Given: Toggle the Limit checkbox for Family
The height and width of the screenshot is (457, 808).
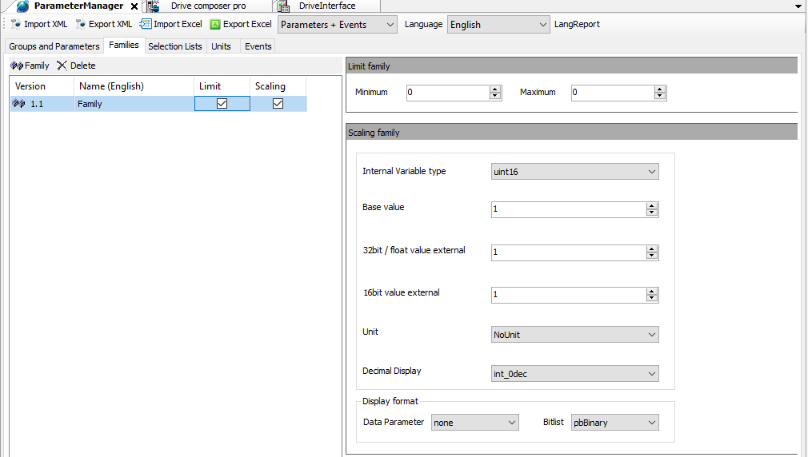Looking at the screenshot, I should [x=222, y=104].
